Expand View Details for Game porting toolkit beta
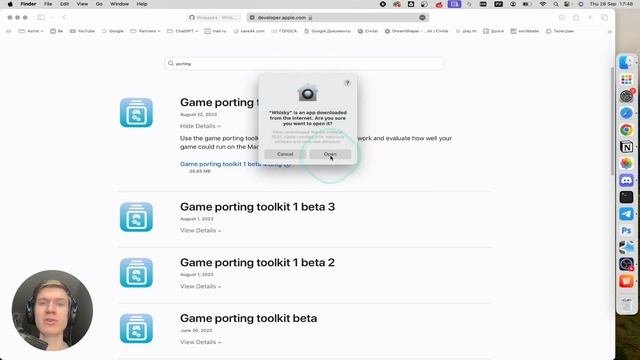This screenshot has height=360, width=640. 200,342
